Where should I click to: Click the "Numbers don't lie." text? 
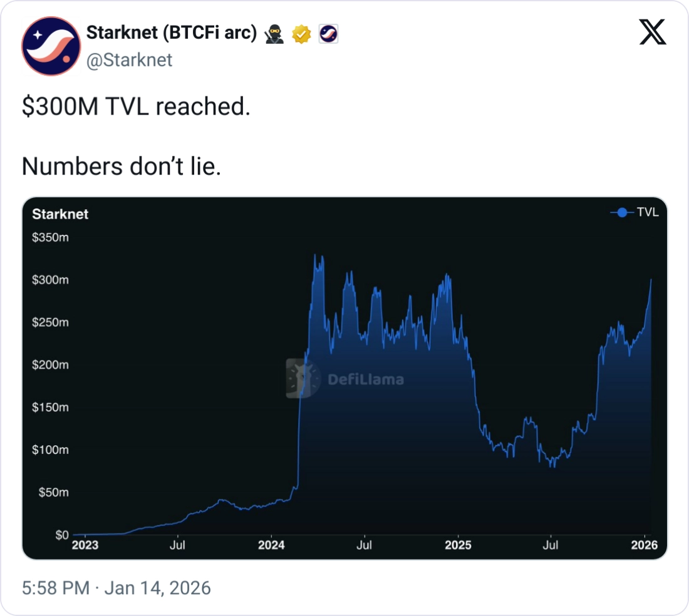pos(122,166)
